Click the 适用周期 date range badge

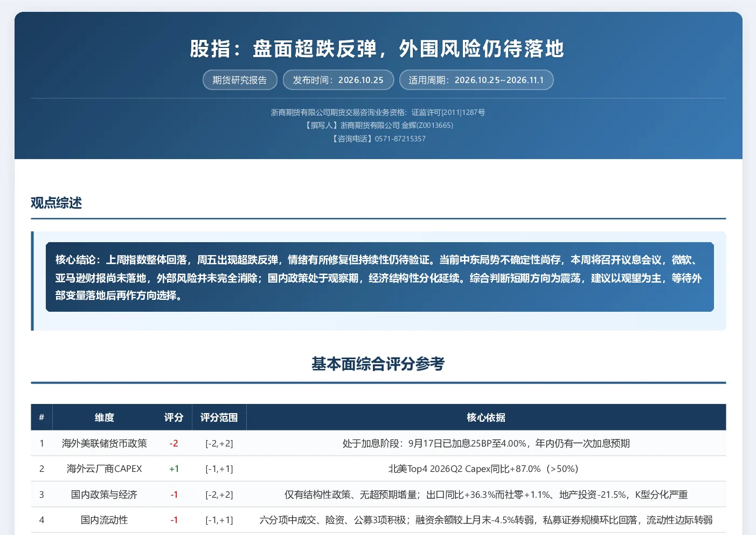pos(476,80)
